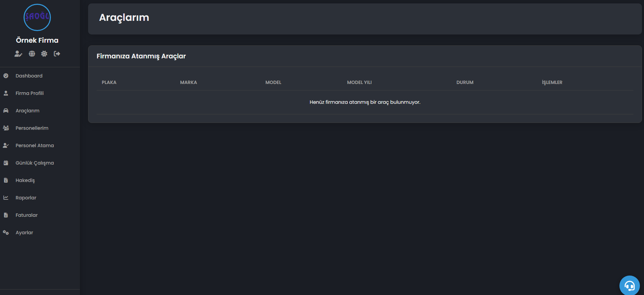Open profile edit user-pen icon
This screenshot has height=295, width=644.
[18, 54]
